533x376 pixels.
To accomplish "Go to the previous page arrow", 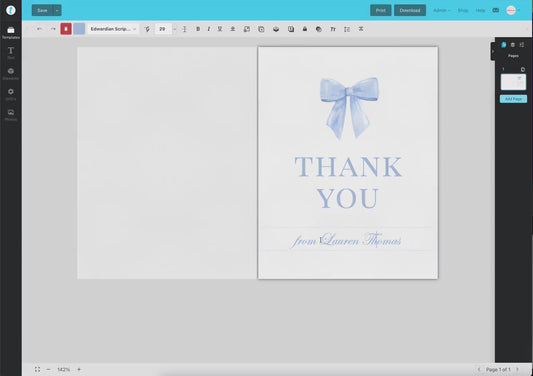I will 479,369.
